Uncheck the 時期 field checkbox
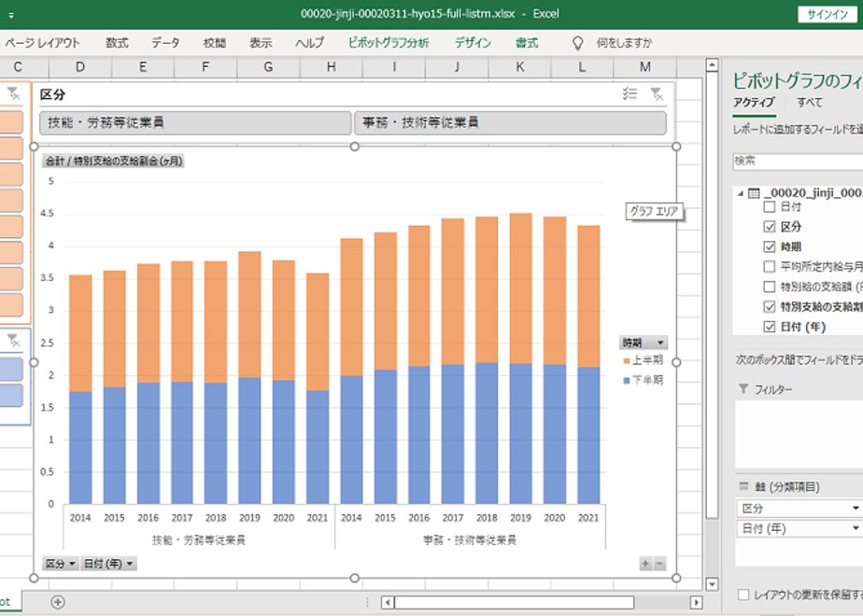This screenshot has height=616, width=863. click(x=770, y=247)
